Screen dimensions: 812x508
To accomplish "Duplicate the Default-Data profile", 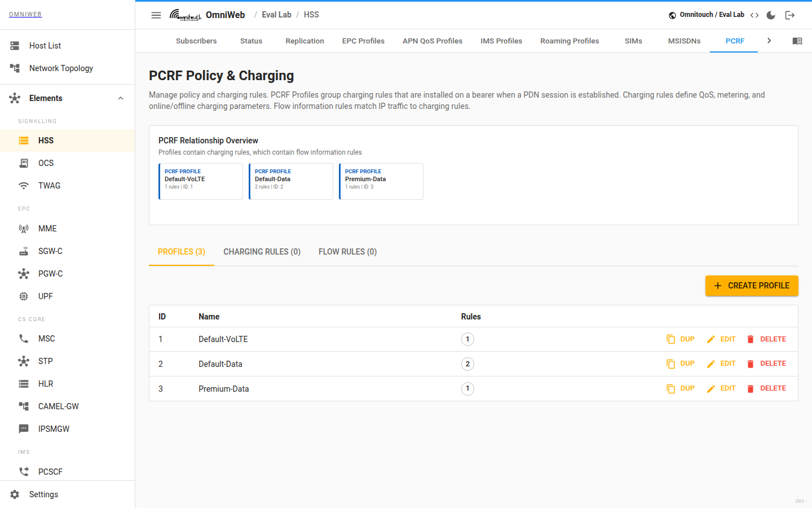I will (681, 364).
